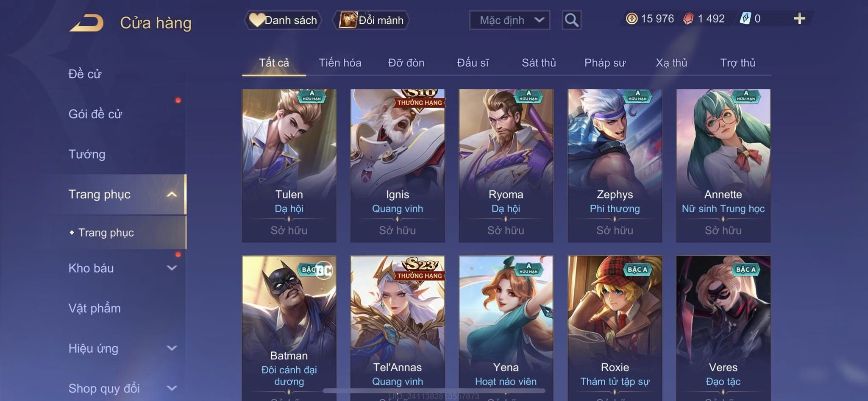
Task: Tap the blue voucher currency icon
Action: tap(745, 19)
